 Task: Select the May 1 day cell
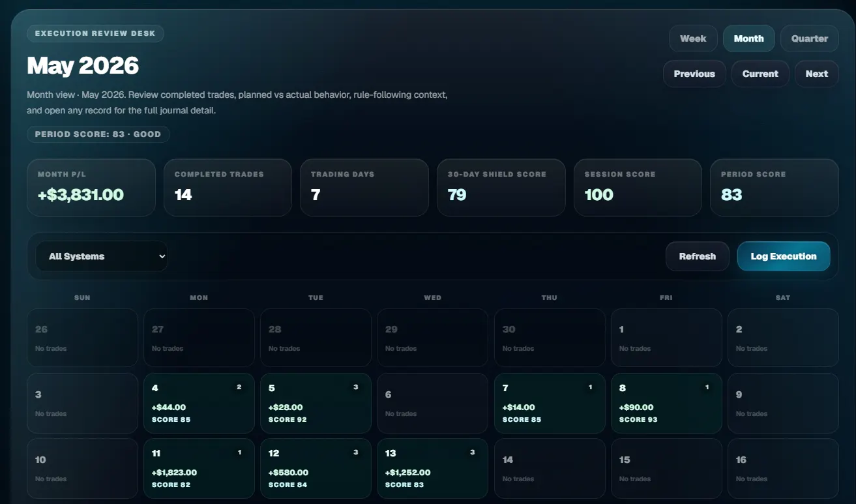[666, 338]
